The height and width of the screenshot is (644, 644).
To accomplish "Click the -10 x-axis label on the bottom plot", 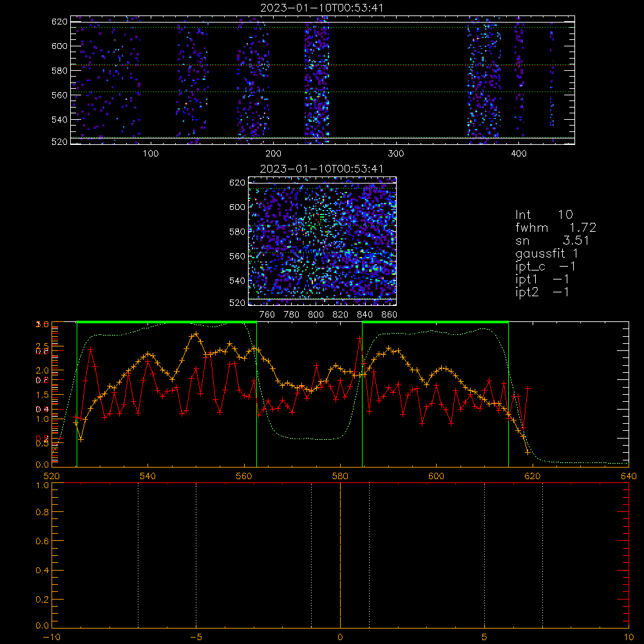I will pos(52,638).
